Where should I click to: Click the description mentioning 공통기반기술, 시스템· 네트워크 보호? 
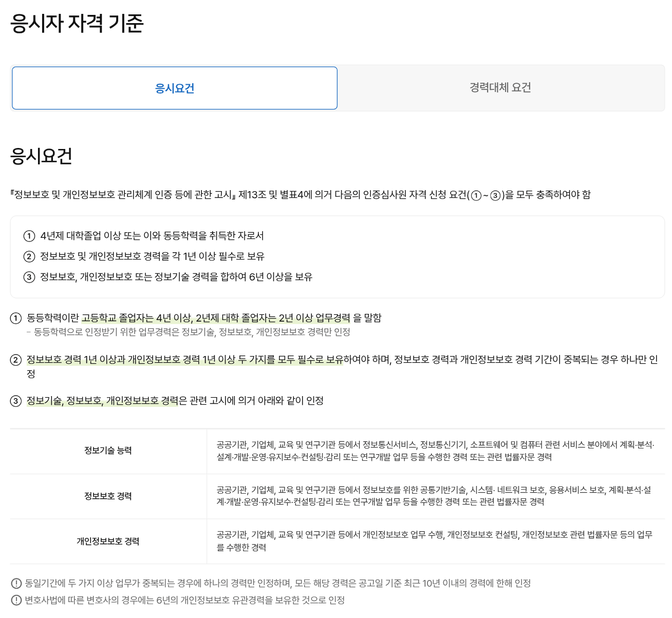[x=434, y=496]
